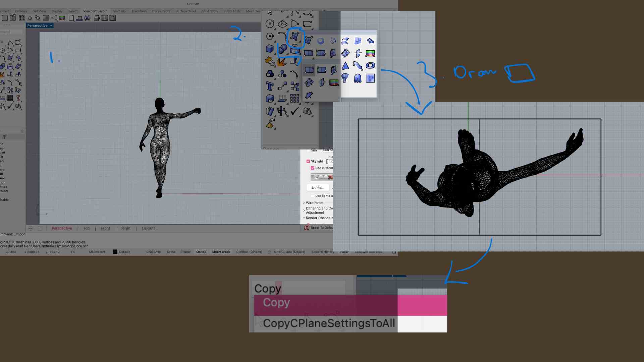Select CopyCPlaneSettingsToAll autocomplete suggestion
This screenshot has height=362, width=644.
tap(329, 323)
